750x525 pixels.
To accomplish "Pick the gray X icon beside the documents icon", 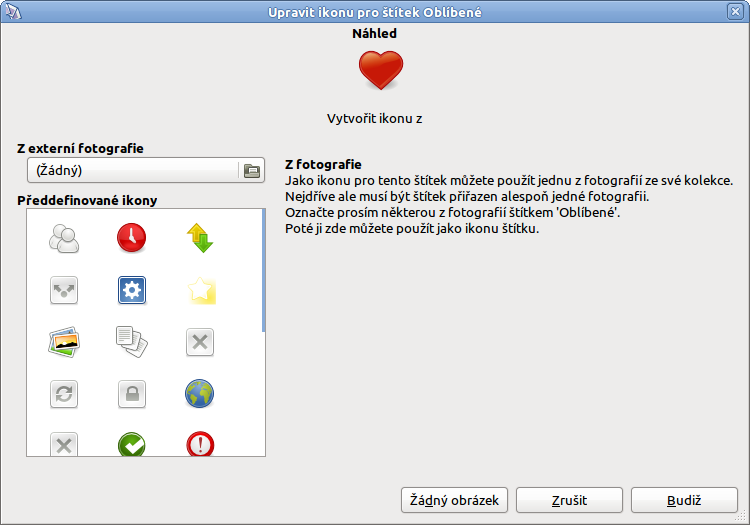I will (x=199, y=342).
